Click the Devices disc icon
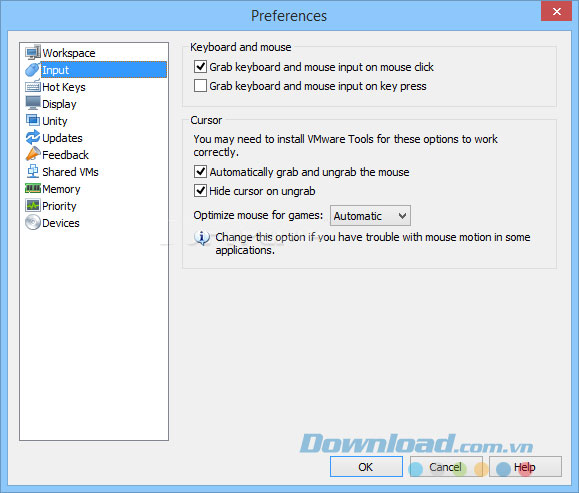Screen dimensions: 579x493 point(33,223)
